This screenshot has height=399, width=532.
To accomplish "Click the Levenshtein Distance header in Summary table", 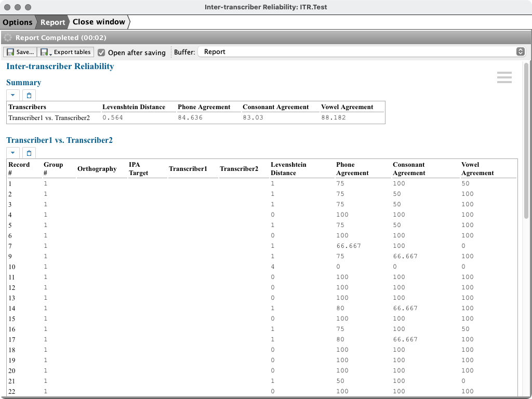I will 134,107.
